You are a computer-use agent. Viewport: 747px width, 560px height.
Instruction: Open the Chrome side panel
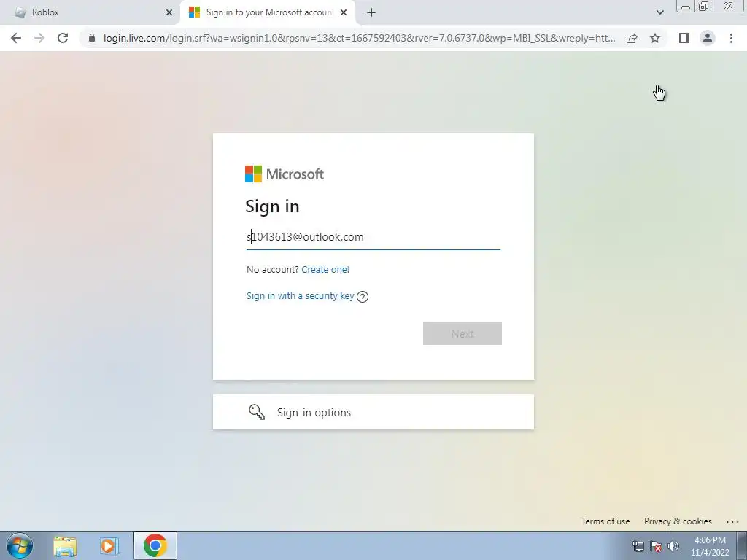coord(684,38)
